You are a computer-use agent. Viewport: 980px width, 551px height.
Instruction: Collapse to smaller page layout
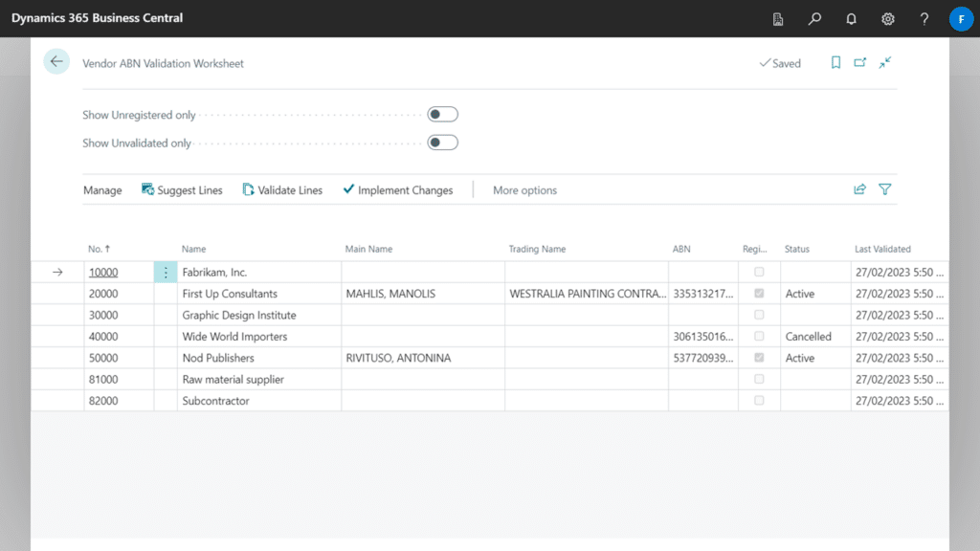(884, 62)
